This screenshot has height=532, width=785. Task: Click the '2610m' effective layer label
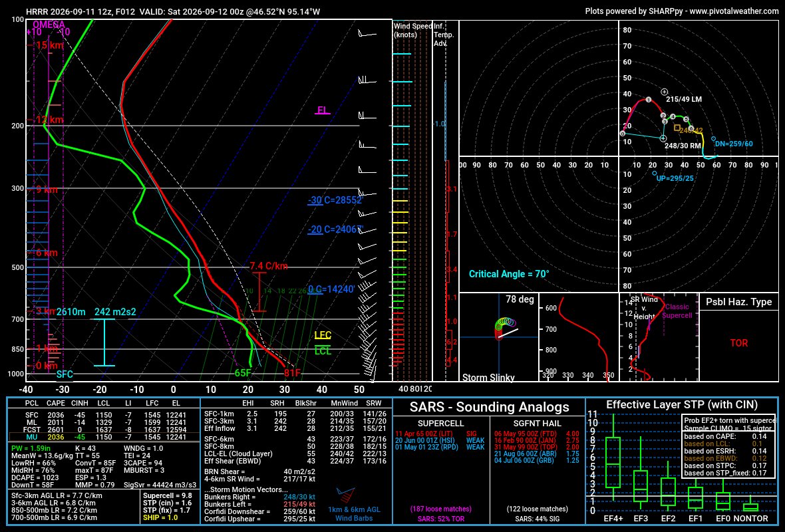[x=71, y=312]
